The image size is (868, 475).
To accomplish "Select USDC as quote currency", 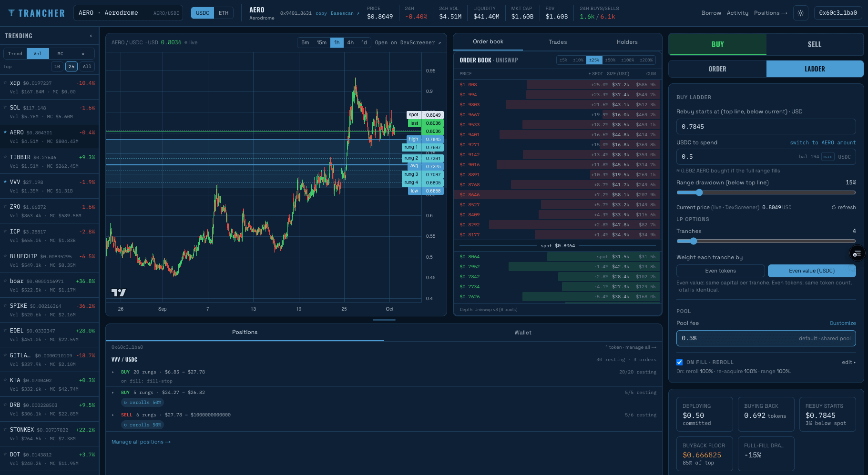I will click(203, 13).
